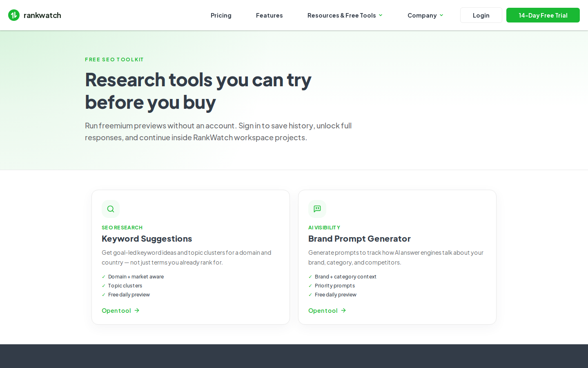Click the checkmark next to Priority prompts

pos(310,286)
